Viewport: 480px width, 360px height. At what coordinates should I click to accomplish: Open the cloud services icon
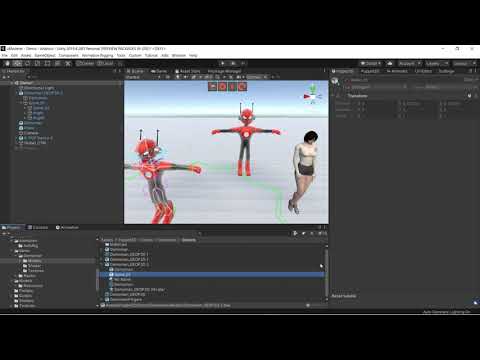pyautogui.click(x=390, y=63)
